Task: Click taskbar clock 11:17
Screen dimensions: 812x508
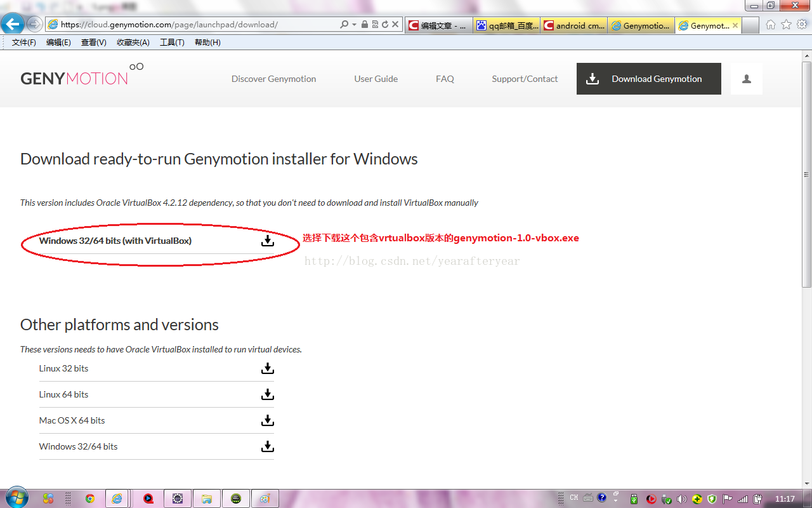Action: (785, 499)
